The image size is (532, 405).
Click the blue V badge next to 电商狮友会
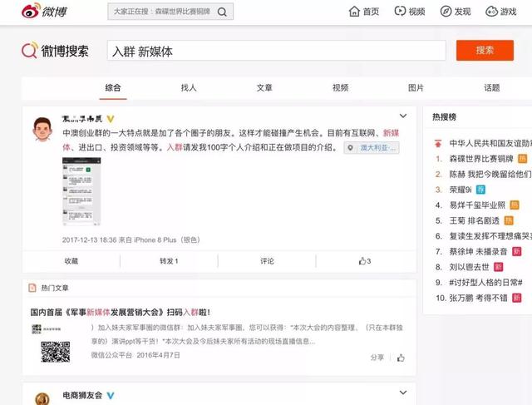[111, 396]
